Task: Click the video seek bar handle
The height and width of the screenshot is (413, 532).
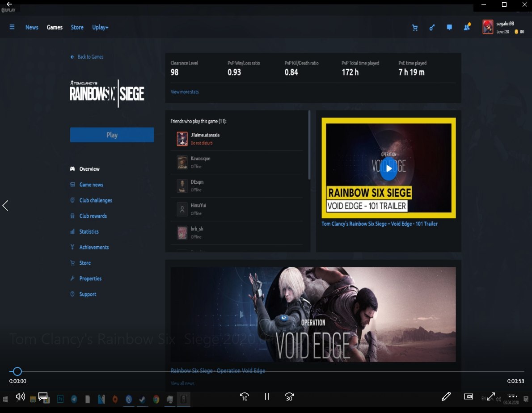Action: pyautogui.click(x=17, y=371)
